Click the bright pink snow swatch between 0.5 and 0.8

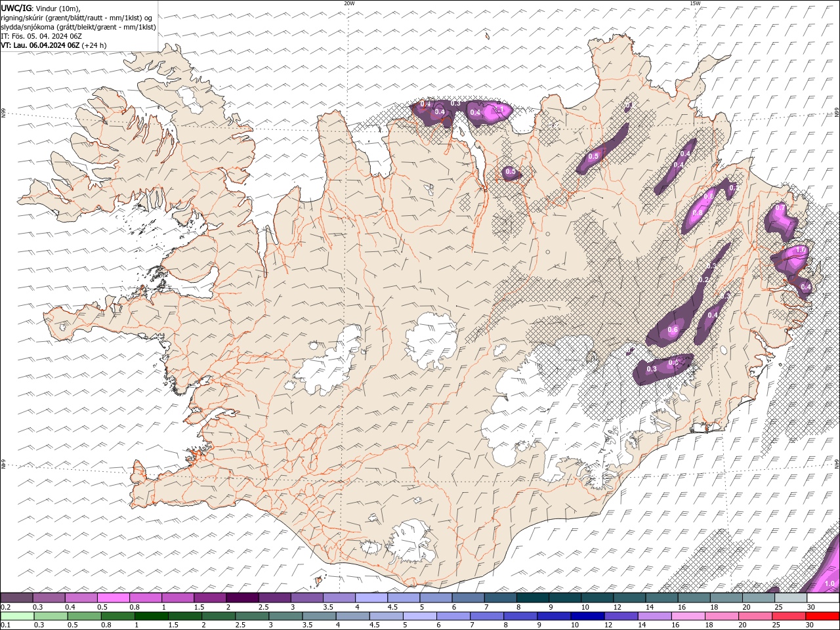click(114, 598)
